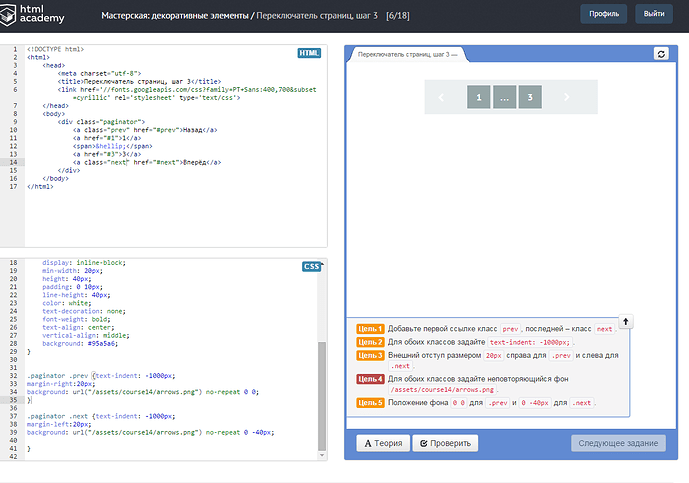689x483 pixels.
Task: Click the link href fonts.googleapis line
Action: click(187, 94)
